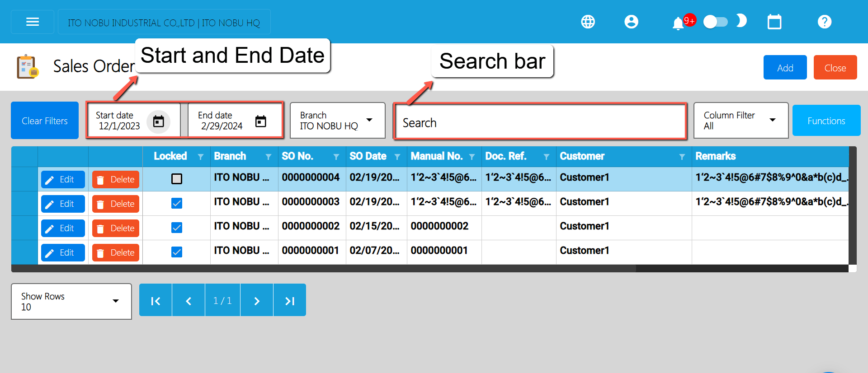Open the notifications bell
This screenshot has width=868, height=373.
tap(678, 23)
